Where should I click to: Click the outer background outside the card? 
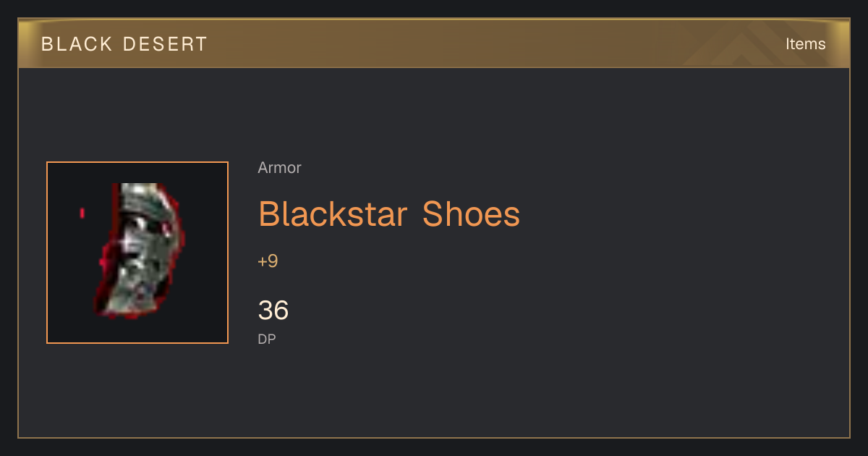point(434,447)
